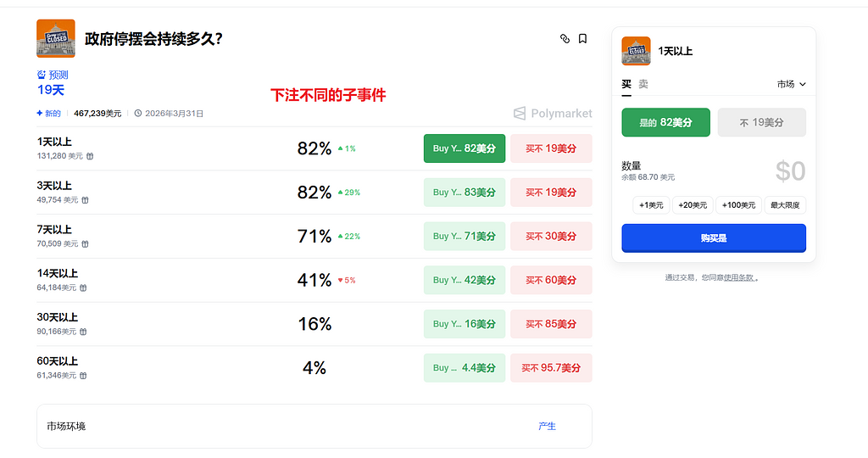Screen dimensions: 868x458
Task: Open the 市场 order type dropdown
Action: 791,84
